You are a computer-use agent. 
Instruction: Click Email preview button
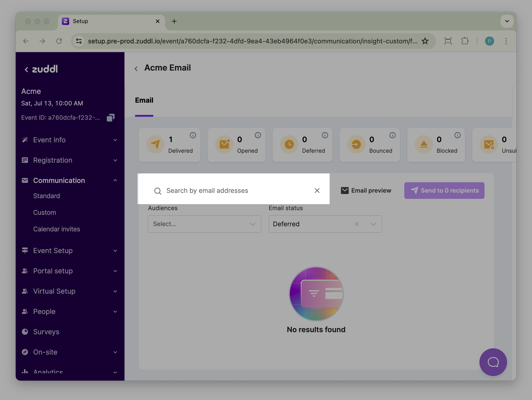coord(366,191)
